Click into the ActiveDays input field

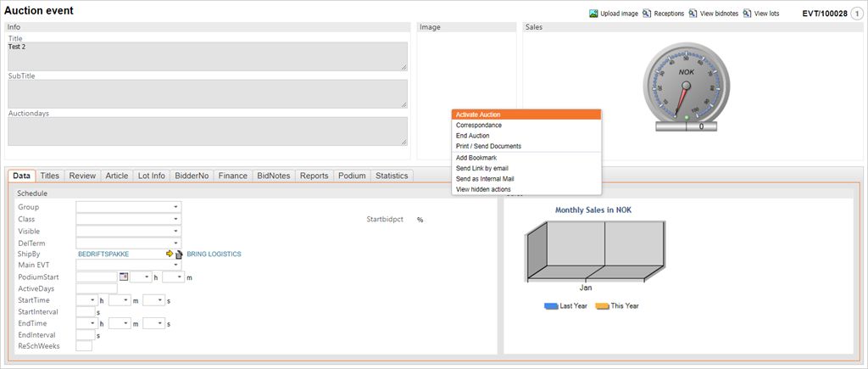click(x=96, y=288)
